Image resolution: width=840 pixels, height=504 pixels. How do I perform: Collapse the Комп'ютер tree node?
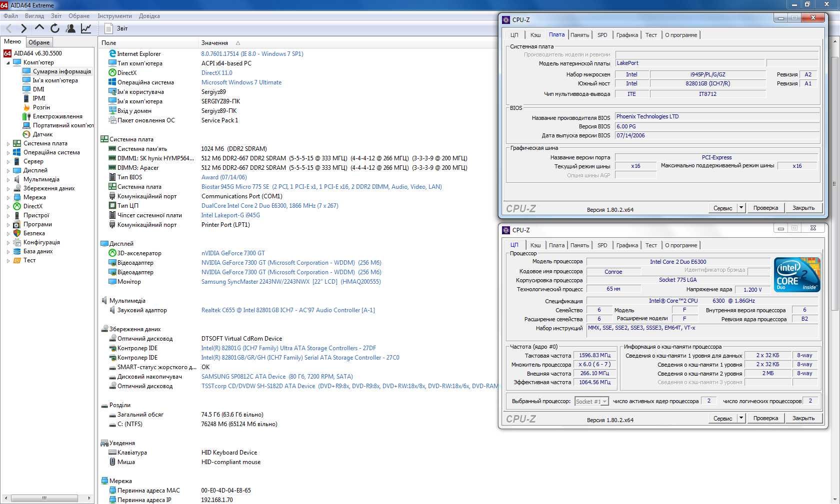coord(8,63)
